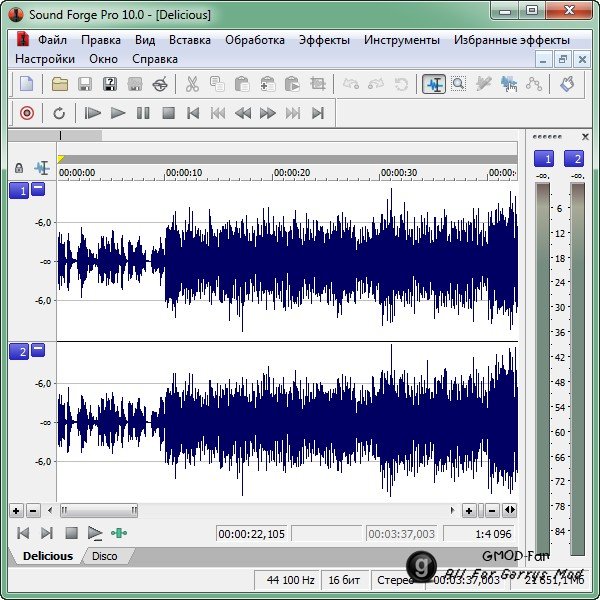Click the Trim/Crop icon
Screen dimensions: 600x600
click(318, 84)
